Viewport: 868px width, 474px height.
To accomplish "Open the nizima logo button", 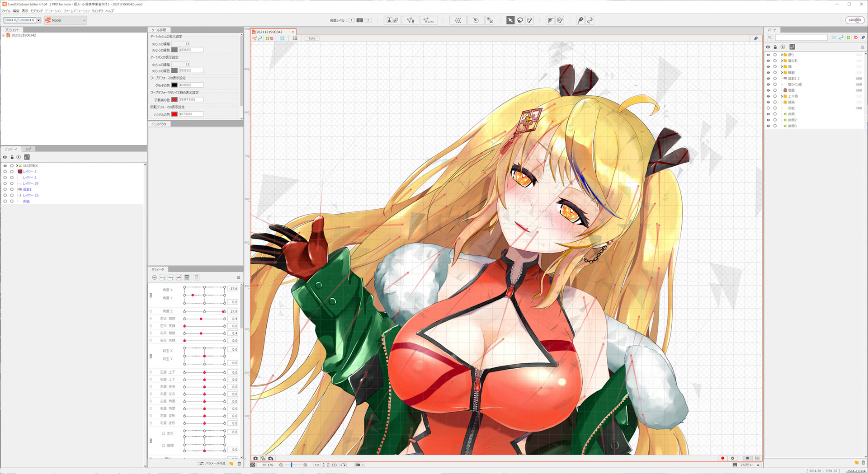I will [854, 20].
